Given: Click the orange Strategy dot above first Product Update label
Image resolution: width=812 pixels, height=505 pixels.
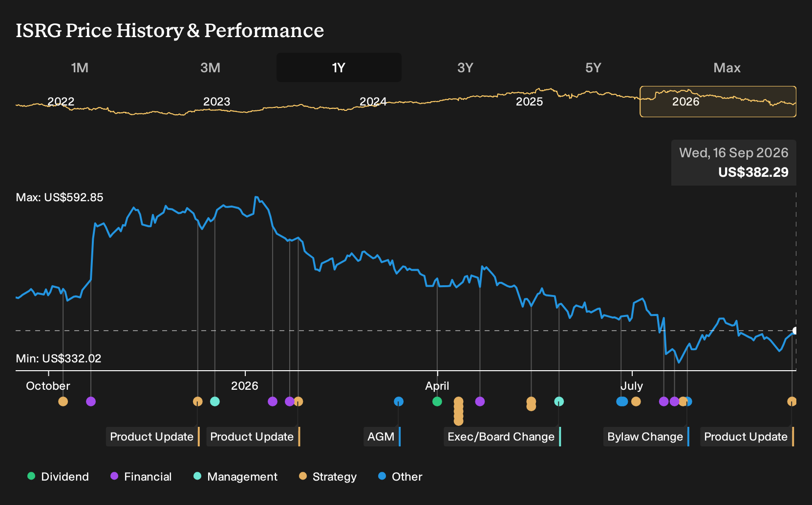Looking at the screenshot, I should (197, 401).
